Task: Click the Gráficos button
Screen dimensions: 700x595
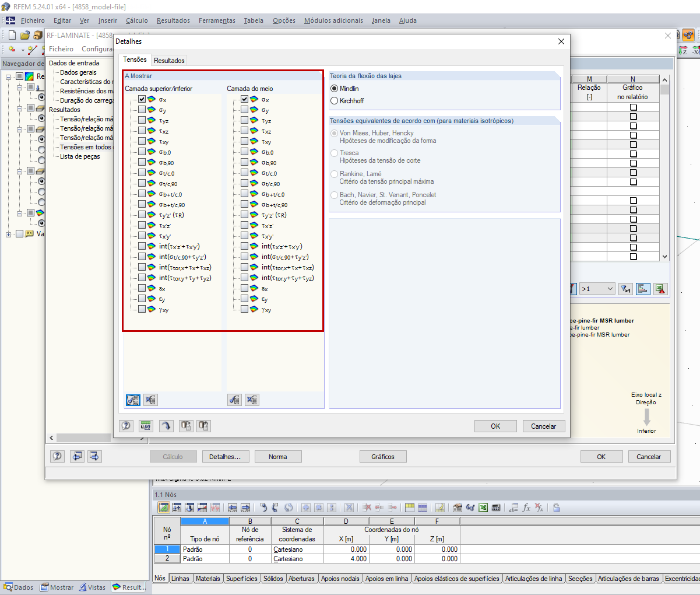Action: [383, 457]
